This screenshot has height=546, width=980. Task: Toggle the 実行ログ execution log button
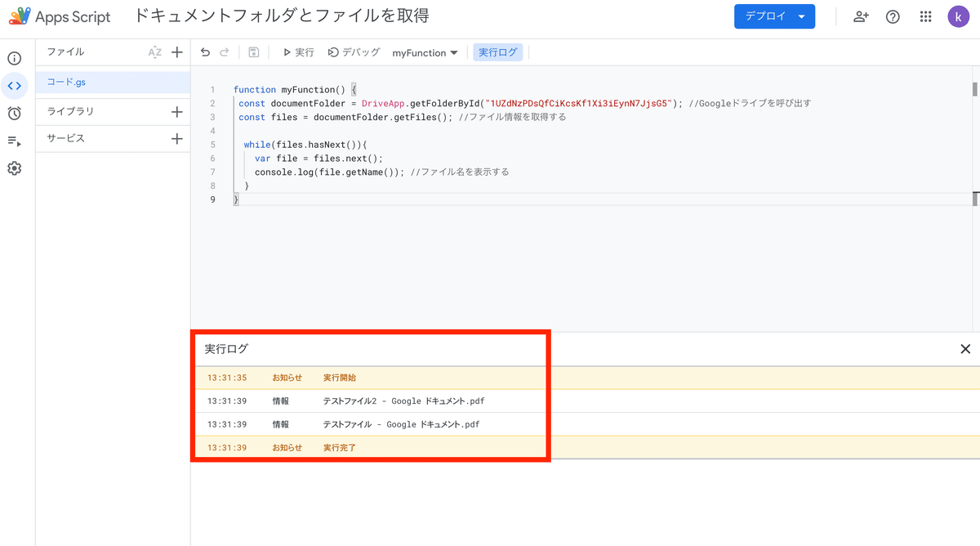[497, 52]
